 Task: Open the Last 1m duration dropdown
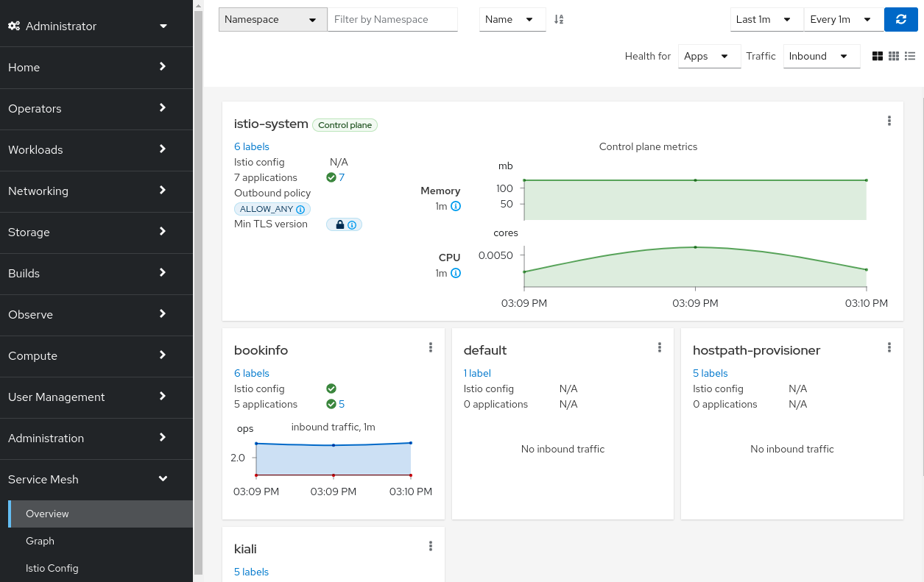coord(766,20)
